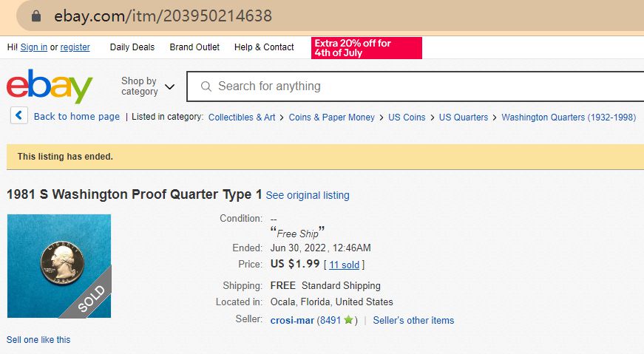Click the lock icon in address bar

[35, 16]
